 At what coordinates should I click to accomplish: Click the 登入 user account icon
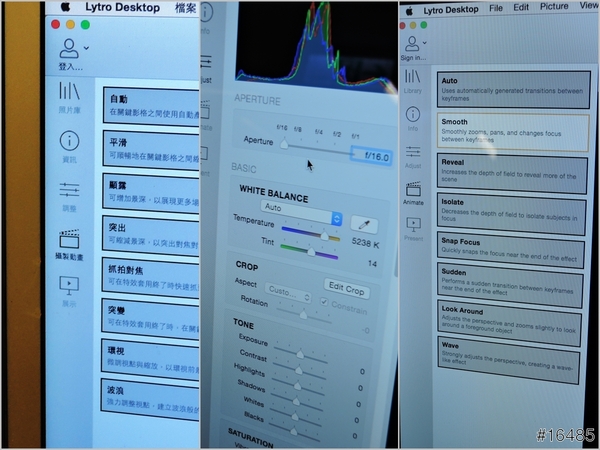(69, 48)
